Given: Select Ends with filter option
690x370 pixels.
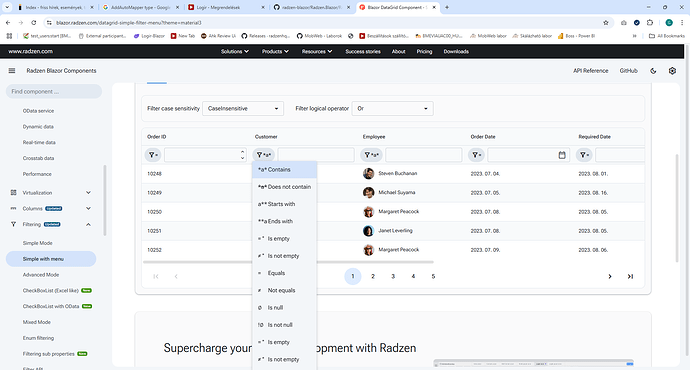Looking at the screenshot, I should (x=284, y=221).
